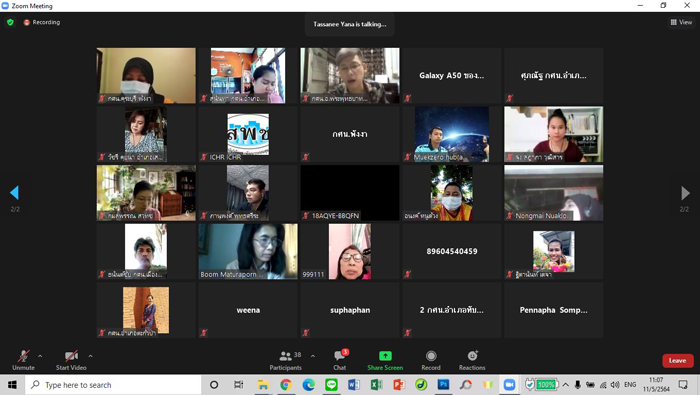700x395 pixels.
Task: Click the Record icon
Action: [431, 356]
